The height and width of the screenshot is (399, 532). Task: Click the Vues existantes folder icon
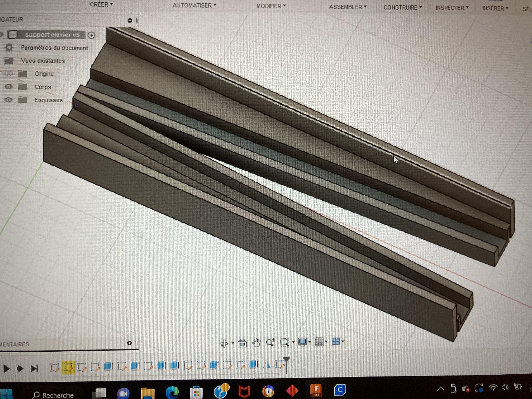click(x=9, y=60)
